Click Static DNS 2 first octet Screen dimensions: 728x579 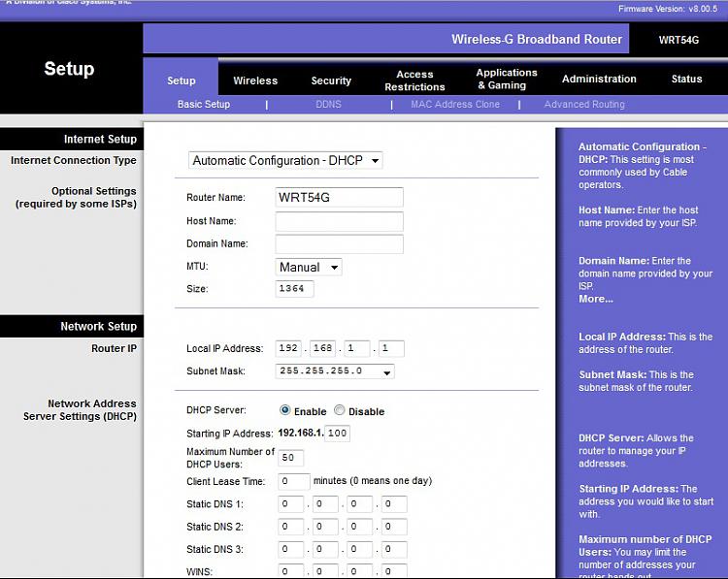pos(290,527)
